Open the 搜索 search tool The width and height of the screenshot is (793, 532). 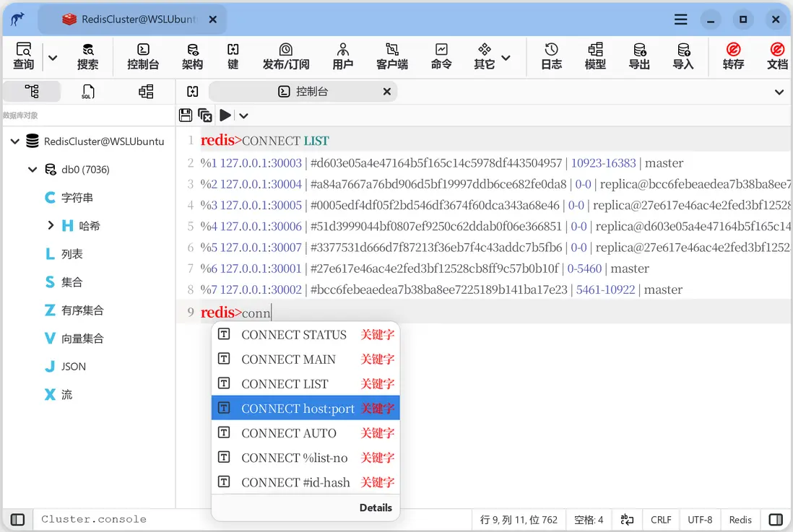pyautogui.click(x=87, y=56)
